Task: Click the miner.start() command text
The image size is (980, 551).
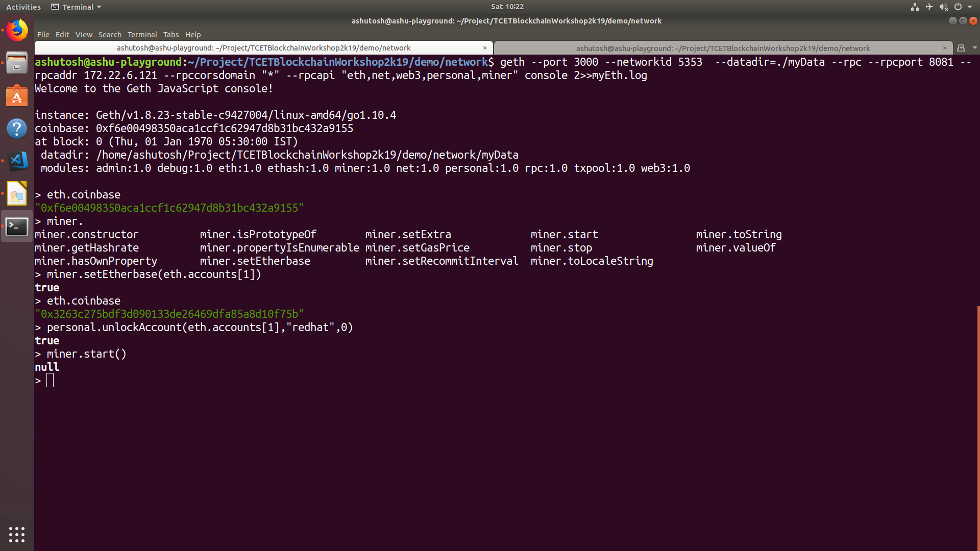Action: pos(87,354)
